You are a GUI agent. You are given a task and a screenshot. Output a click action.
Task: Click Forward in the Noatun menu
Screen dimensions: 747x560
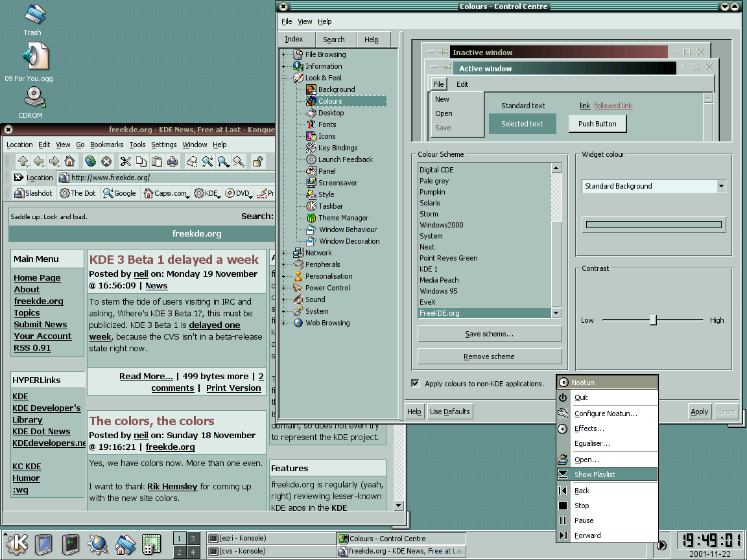pyautogui.click(x=607, y=535)
